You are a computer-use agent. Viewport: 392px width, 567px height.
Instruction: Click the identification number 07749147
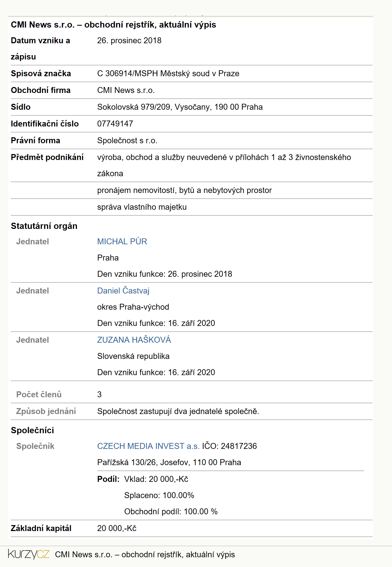pos(115,124)
